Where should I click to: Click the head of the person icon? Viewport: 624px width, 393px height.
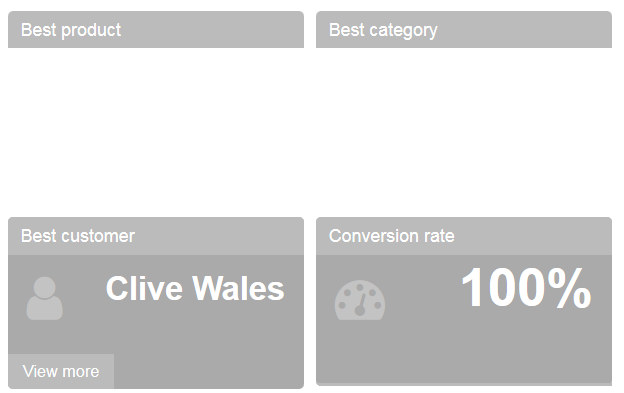coord(45,287)
